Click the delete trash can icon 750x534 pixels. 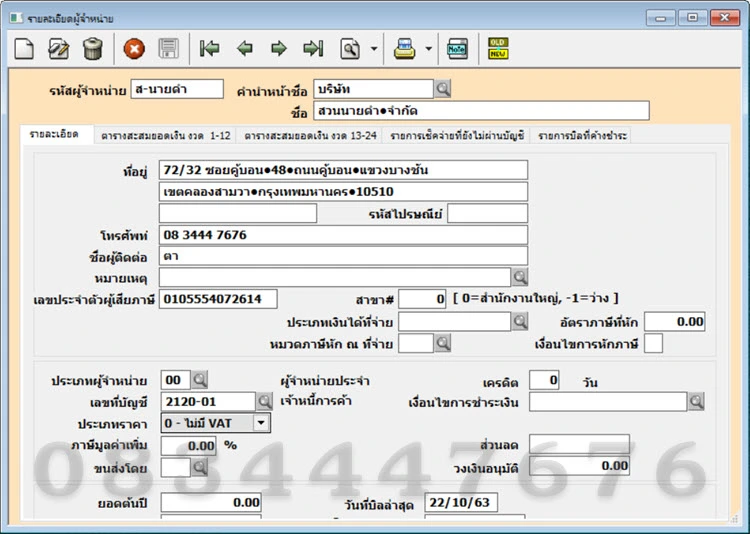(92, 49)
